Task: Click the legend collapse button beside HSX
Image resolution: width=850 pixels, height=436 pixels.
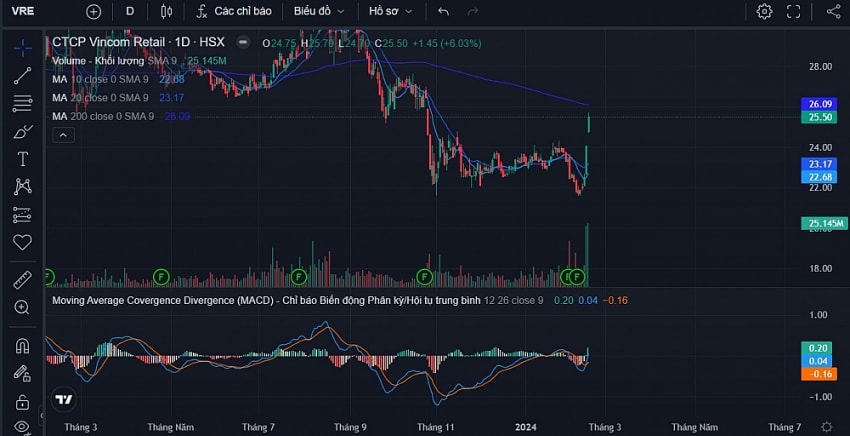Action: coord(243,42)
